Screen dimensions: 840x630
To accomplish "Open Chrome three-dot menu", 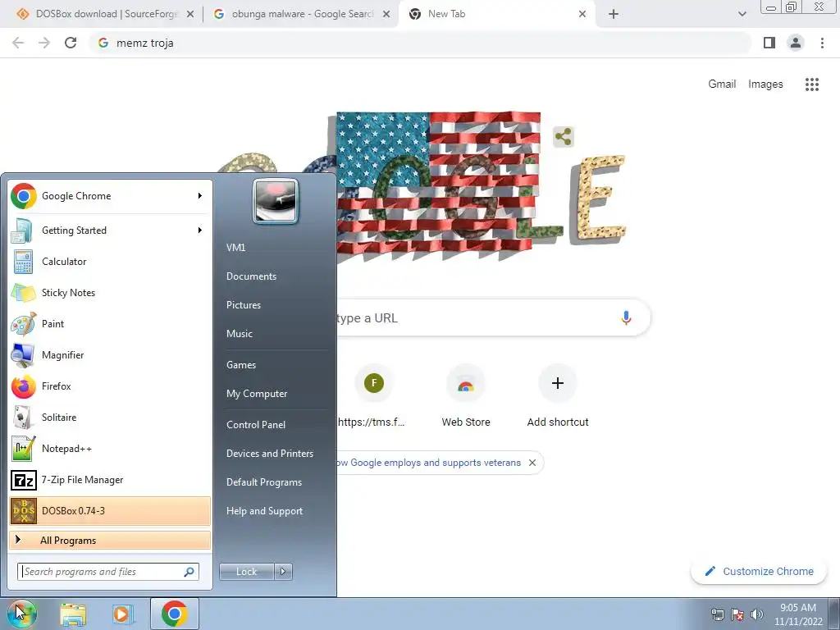I will point(822,43).
